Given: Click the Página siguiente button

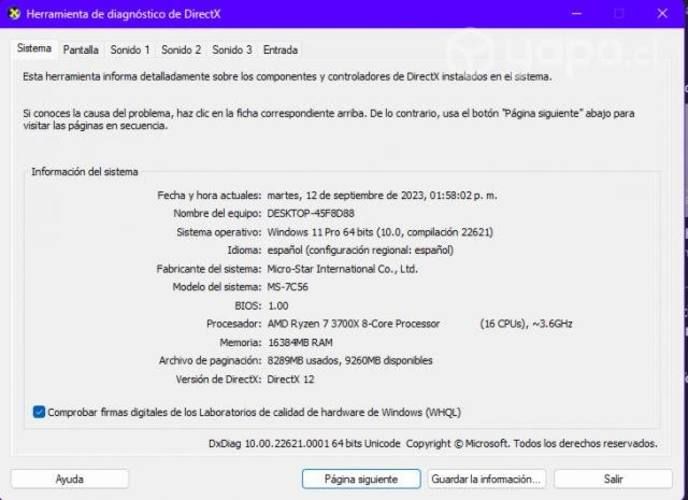Looking at the screenshot, I should (361, 479).
